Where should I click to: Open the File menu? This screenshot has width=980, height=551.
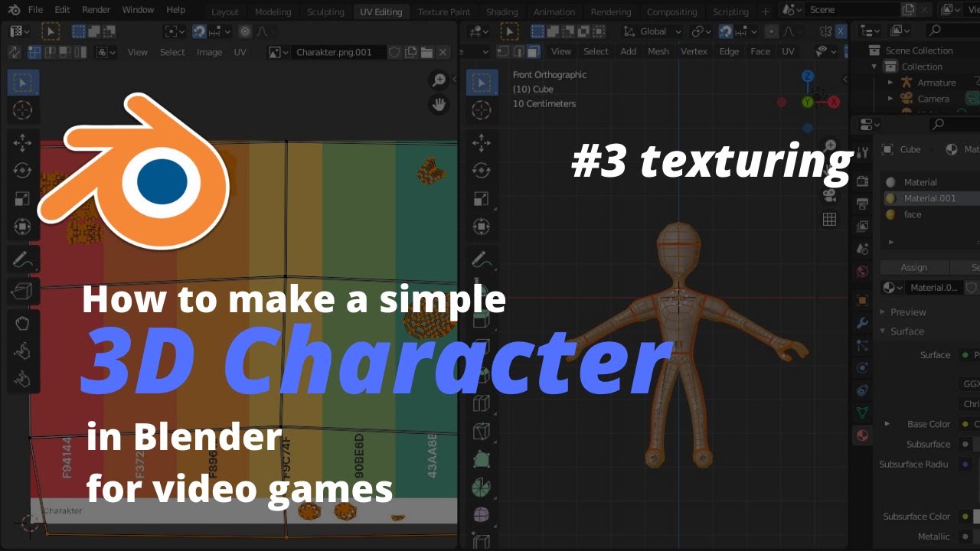(35, 10)
